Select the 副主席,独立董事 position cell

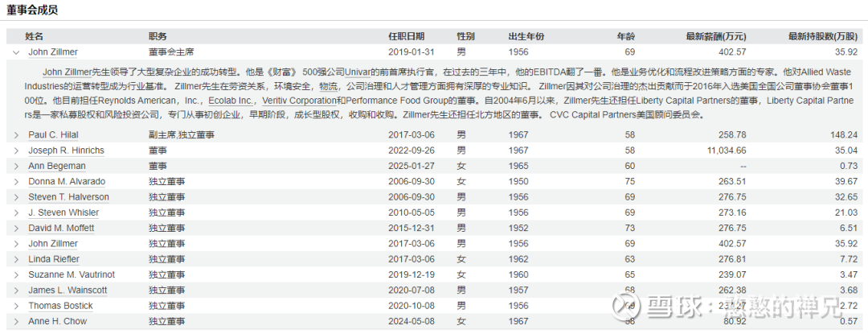pos(182,134)
